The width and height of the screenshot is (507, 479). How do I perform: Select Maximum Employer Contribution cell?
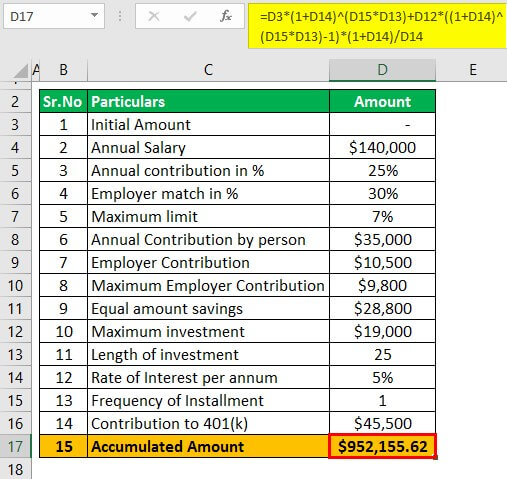[208, 285]
